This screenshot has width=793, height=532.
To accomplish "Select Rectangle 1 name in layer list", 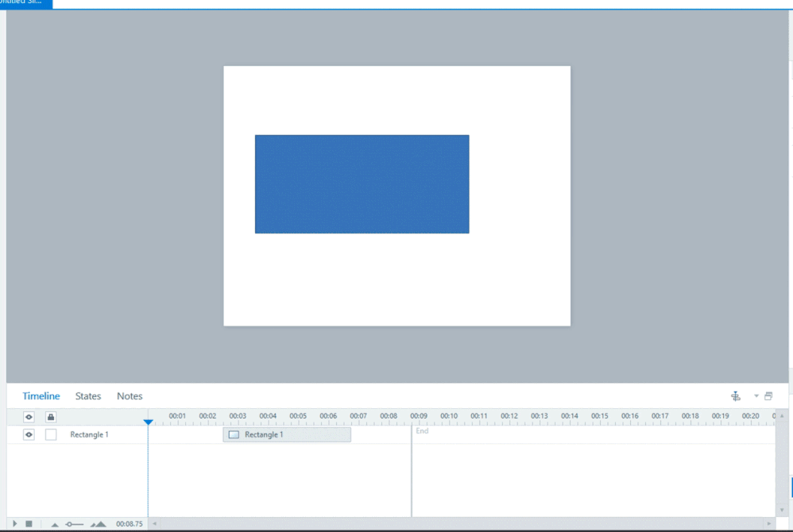I will (x=89, y=434).
